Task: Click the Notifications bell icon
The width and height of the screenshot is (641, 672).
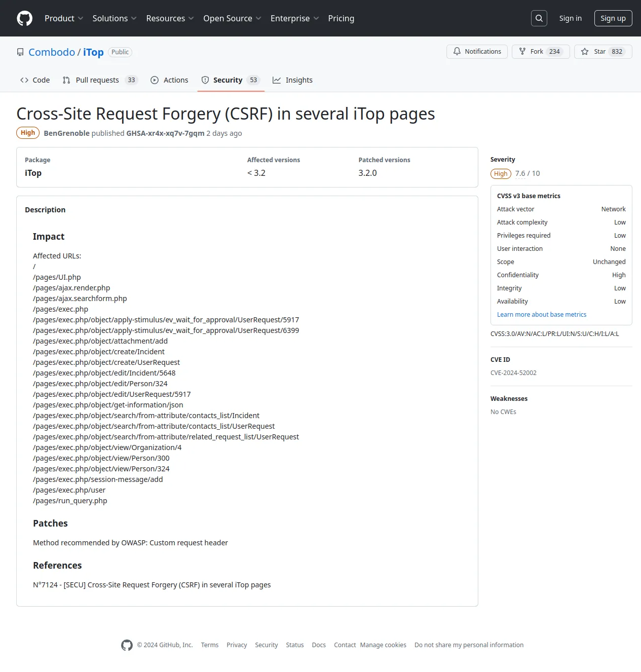Action: coord(457,51)
